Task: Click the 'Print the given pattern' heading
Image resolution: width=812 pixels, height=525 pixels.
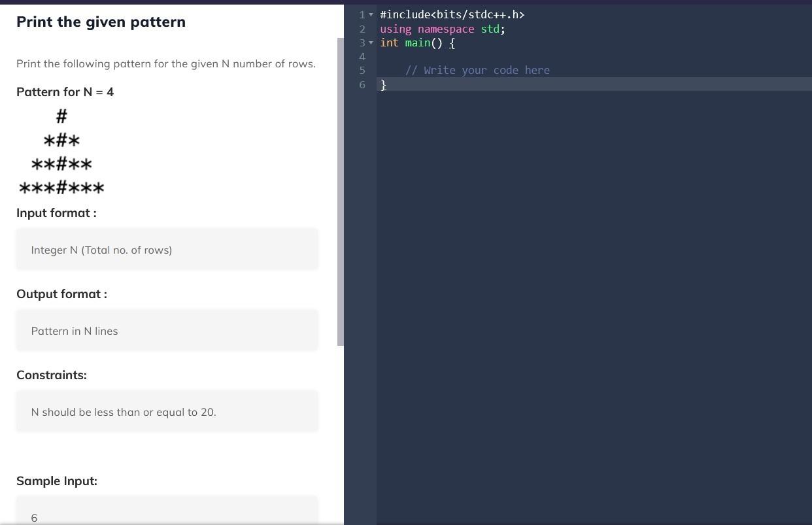Action: pyautogui.click(x=101, y=22)
